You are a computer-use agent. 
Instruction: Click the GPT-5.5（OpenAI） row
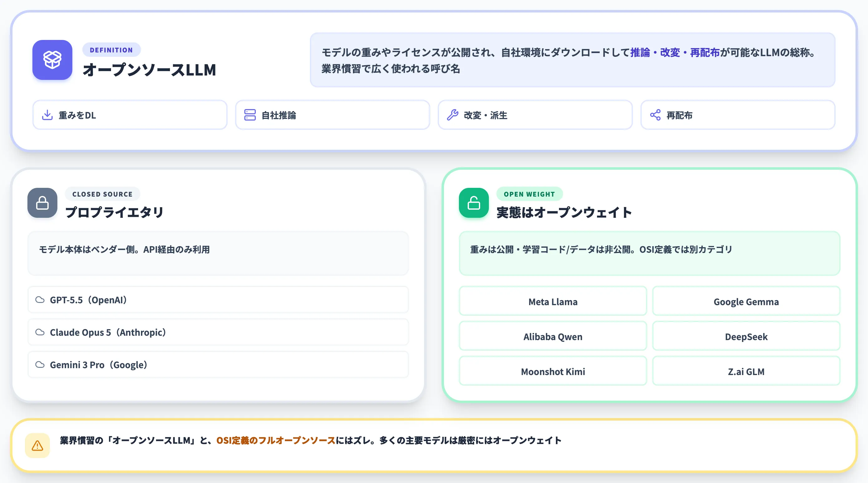(218, 300)
